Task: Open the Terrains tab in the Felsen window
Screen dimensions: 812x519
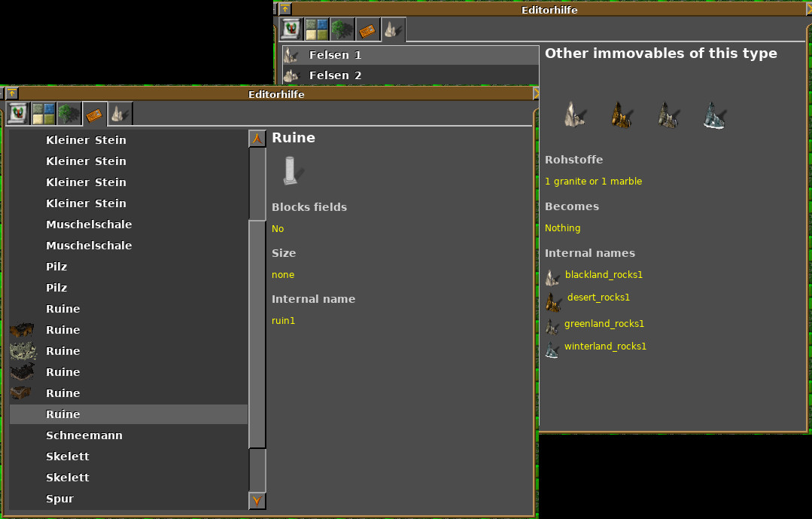Action: point(317,29)
